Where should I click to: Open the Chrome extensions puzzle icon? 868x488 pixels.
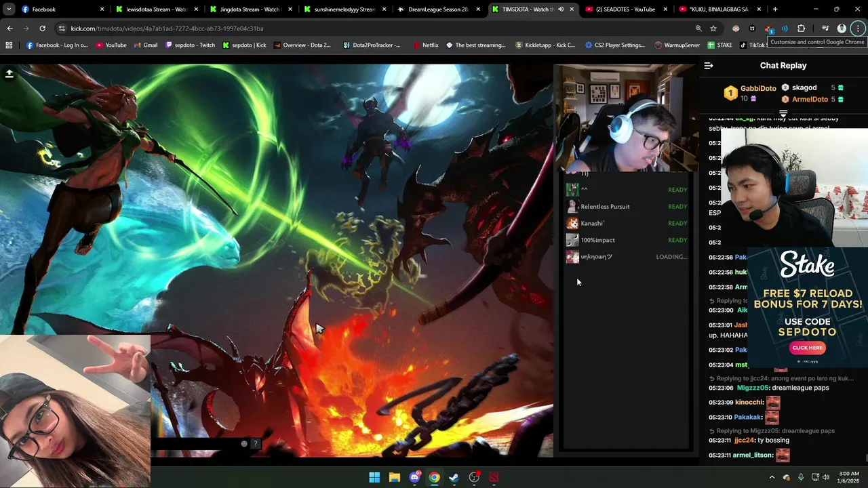[802, 28]
